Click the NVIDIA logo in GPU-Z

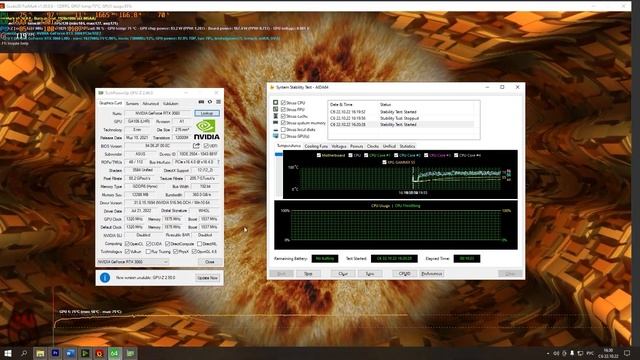207,130
